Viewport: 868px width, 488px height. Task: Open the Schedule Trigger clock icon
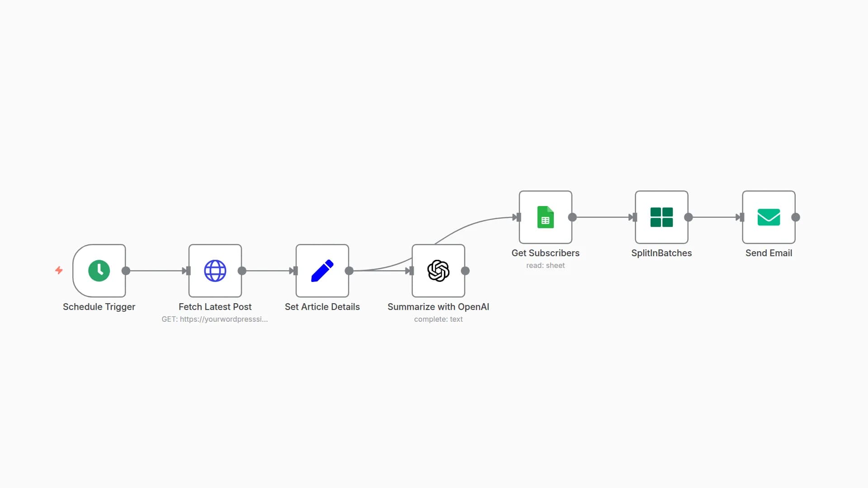[99, 271]
